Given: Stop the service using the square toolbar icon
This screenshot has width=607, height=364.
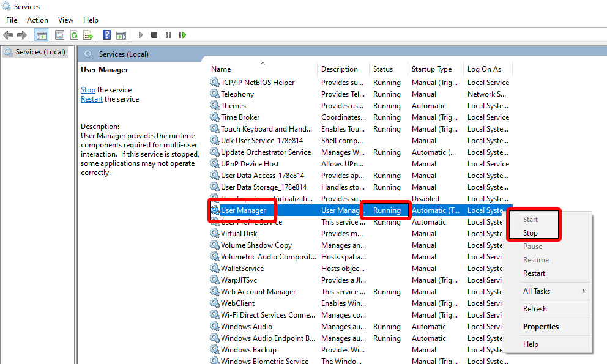Looking at the screenshot, I should click(154, 35).
